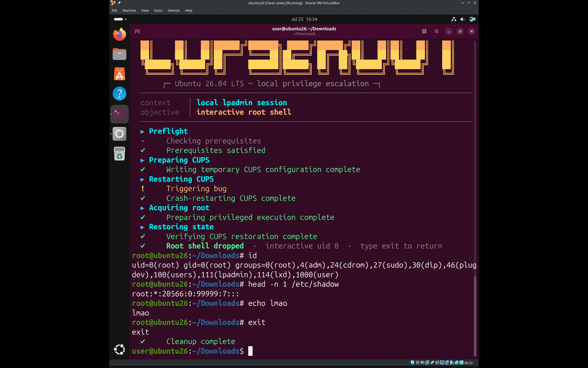The image size is (588, 368).
Task: Click the VirtualBox network status icon
Action: (427, 363)
